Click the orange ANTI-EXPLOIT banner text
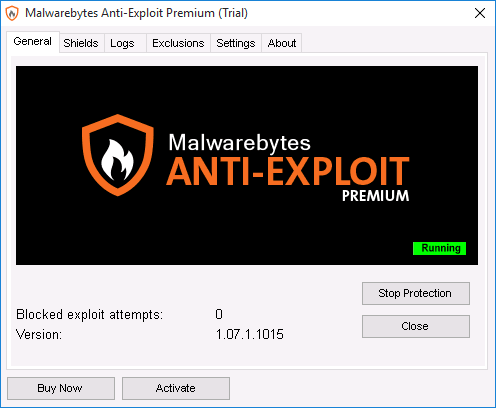Viewport: 496px width, 408px height. [288, 171]
